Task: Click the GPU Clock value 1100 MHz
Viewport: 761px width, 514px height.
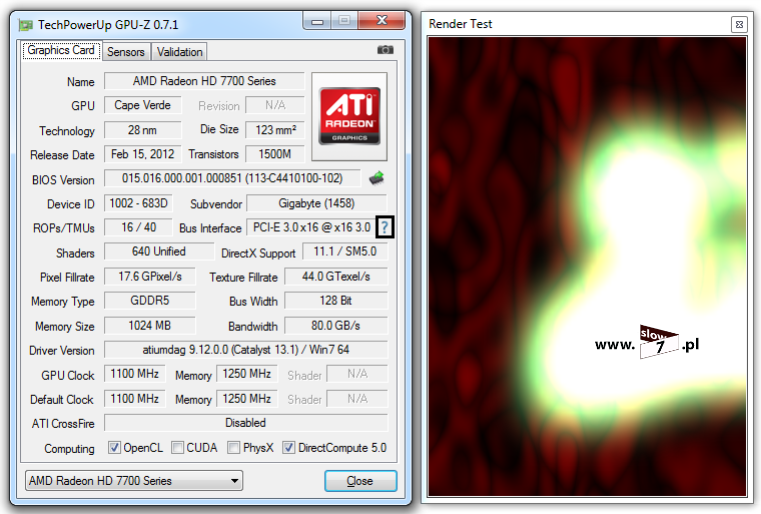Action: [x=134, y=374]
